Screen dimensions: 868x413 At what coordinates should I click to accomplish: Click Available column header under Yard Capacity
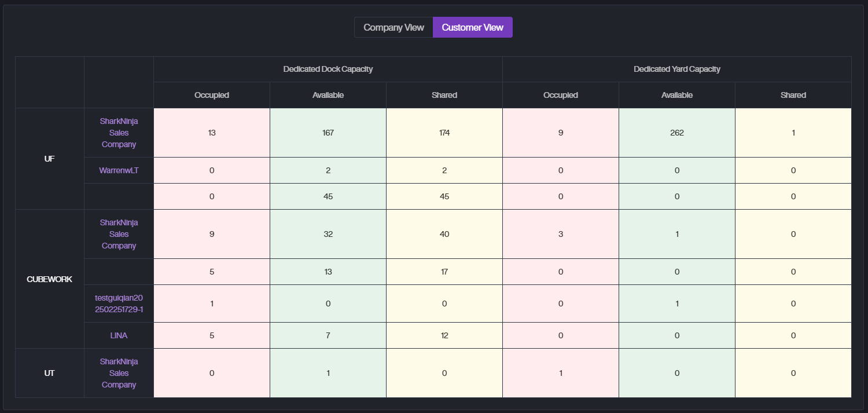coord(676,95)
